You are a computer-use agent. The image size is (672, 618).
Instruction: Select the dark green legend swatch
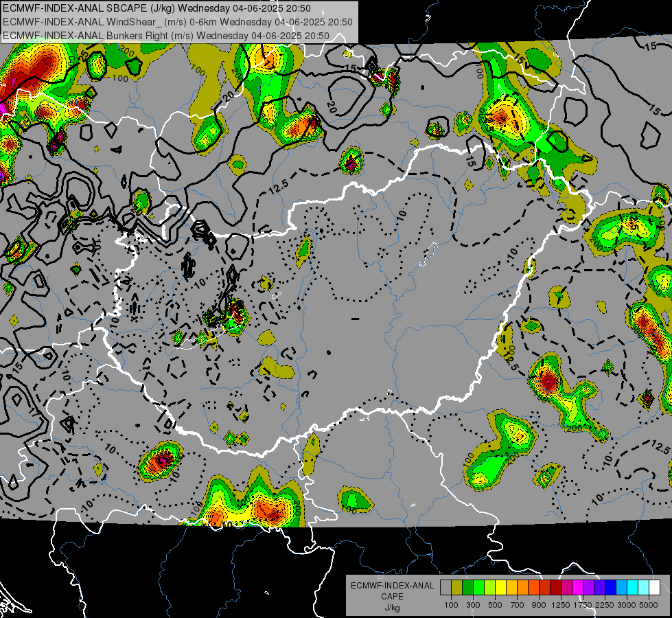[467, 588]
